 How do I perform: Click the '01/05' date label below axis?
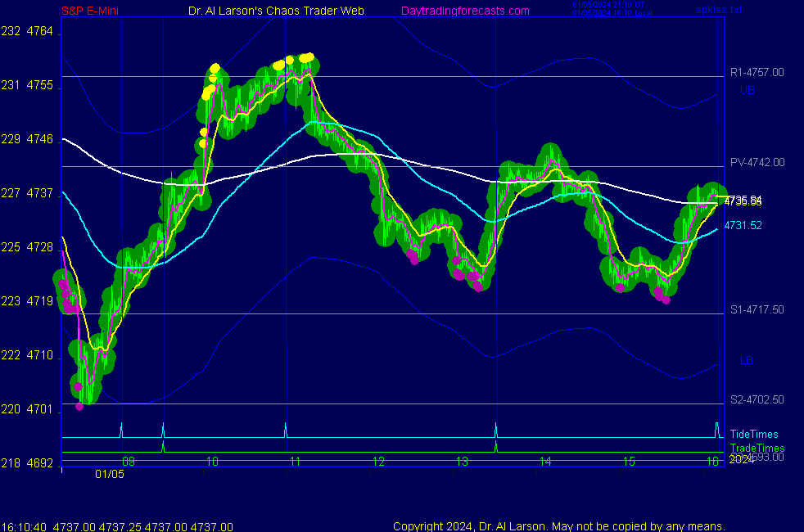tap(109, 474)
